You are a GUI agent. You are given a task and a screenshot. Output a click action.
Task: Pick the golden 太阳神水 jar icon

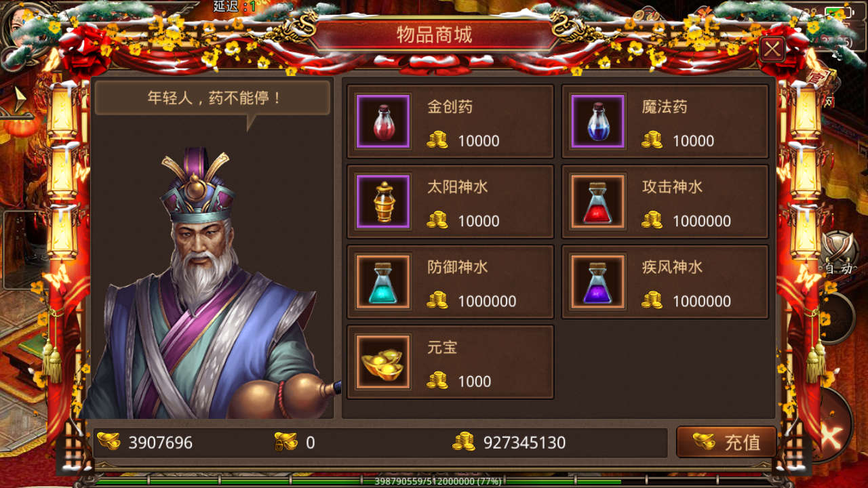coord(383,201)
